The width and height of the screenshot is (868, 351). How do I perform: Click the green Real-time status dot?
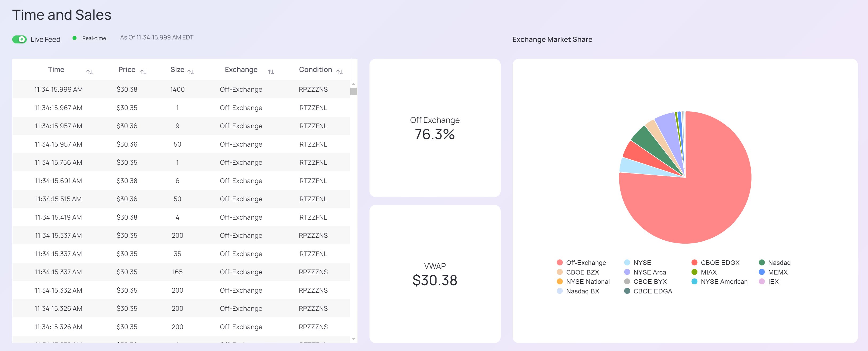pos(74,38)
